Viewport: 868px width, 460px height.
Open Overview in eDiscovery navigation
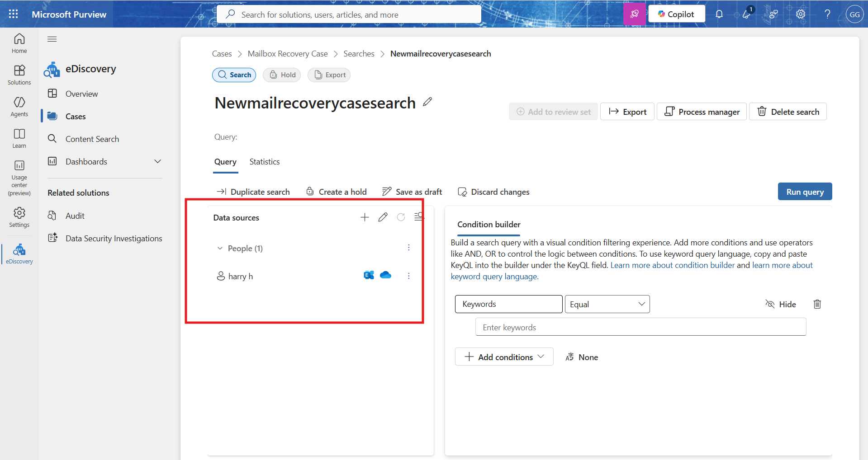click(x=81, y=94)
